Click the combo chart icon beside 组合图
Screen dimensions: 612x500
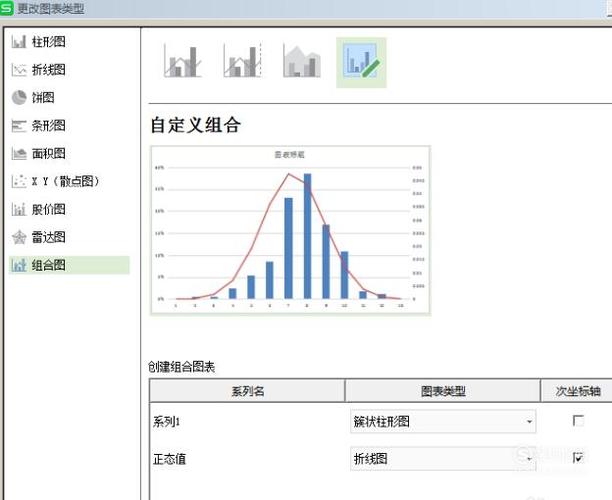[x=19, y=265]
